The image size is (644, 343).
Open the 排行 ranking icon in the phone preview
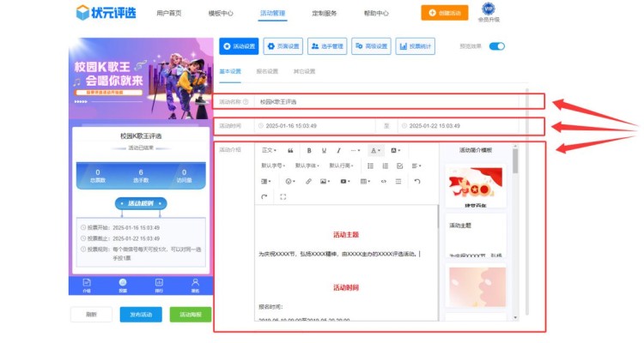(x=159, y=284)
